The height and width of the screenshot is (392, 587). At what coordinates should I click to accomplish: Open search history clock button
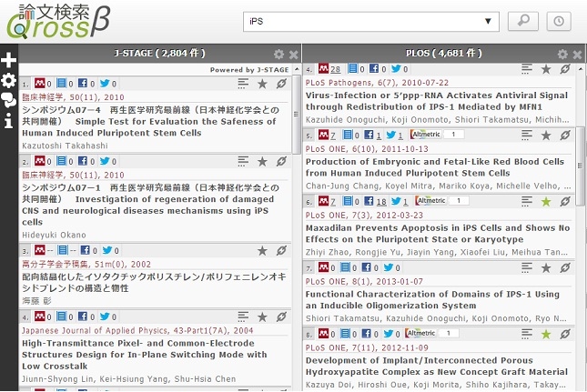point(559,21)
